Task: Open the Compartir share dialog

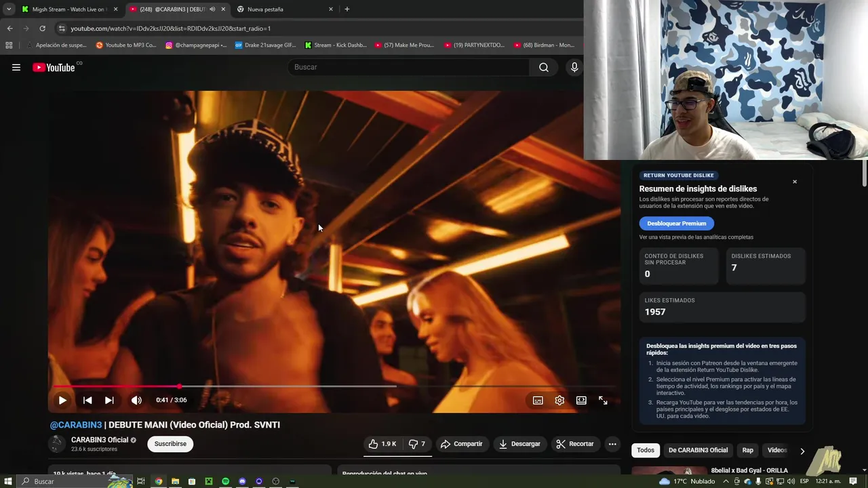Action: click(462, 444)
